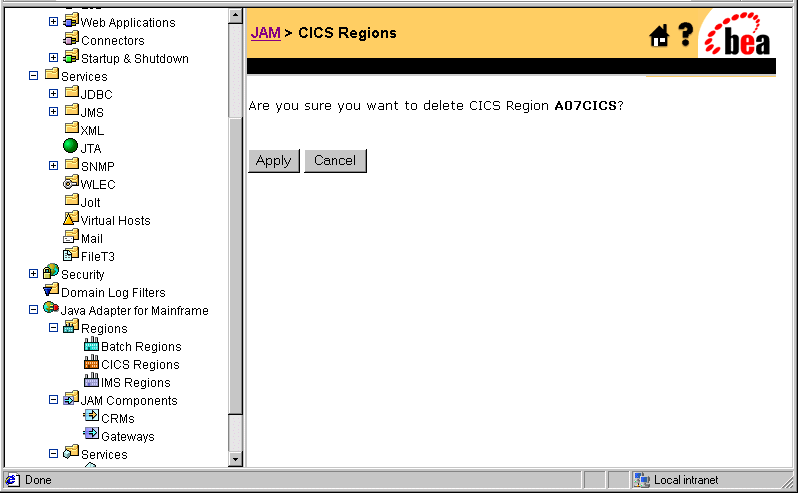Screen dimensions: 798x493
Task: Click the WLEC connection icon
Action: [x=71, y=182]
